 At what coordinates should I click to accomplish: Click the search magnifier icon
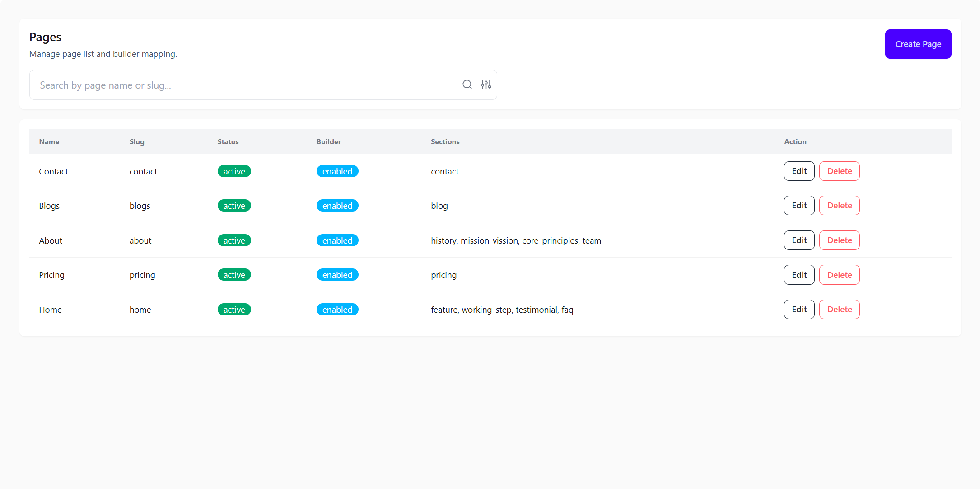(467, 85)
